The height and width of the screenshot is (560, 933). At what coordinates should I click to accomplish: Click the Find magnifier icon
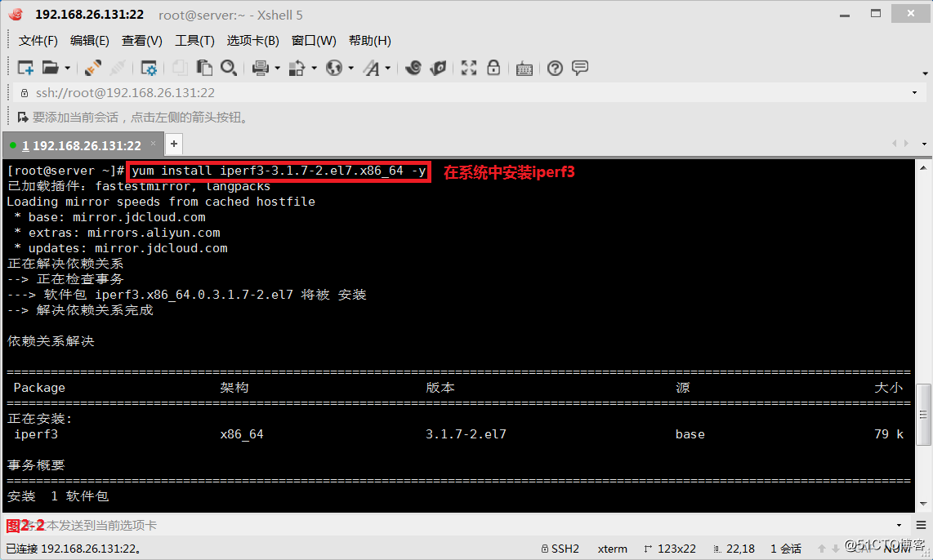[x=229, y=68]
